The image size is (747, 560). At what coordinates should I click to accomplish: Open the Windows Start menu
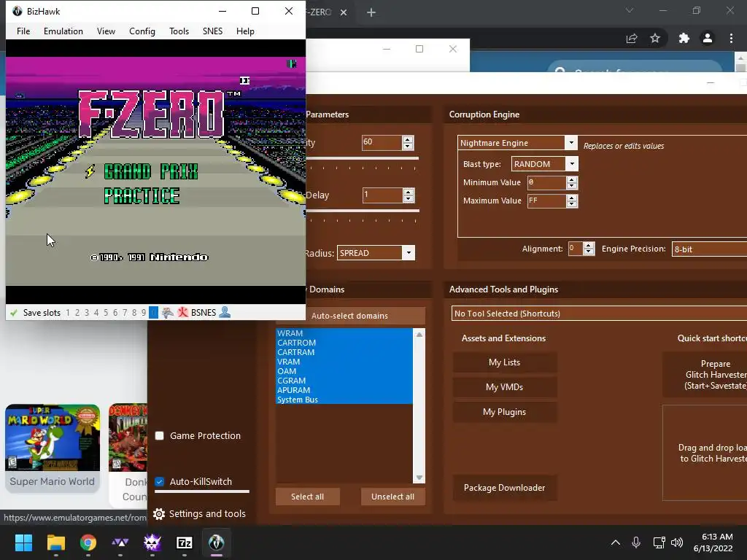[23, 542]
